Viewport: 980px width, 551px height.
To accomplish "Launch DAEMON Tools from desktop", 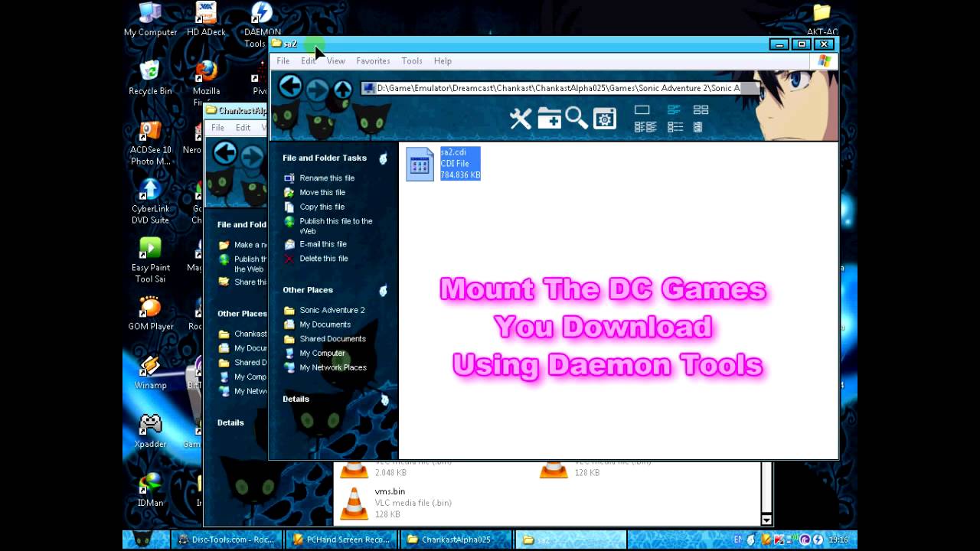I will (x=262, y=24).
